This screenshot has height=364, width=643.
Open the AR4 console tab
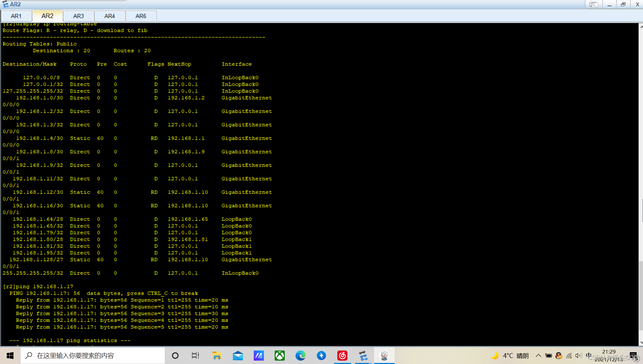click(x=110, y=16)
